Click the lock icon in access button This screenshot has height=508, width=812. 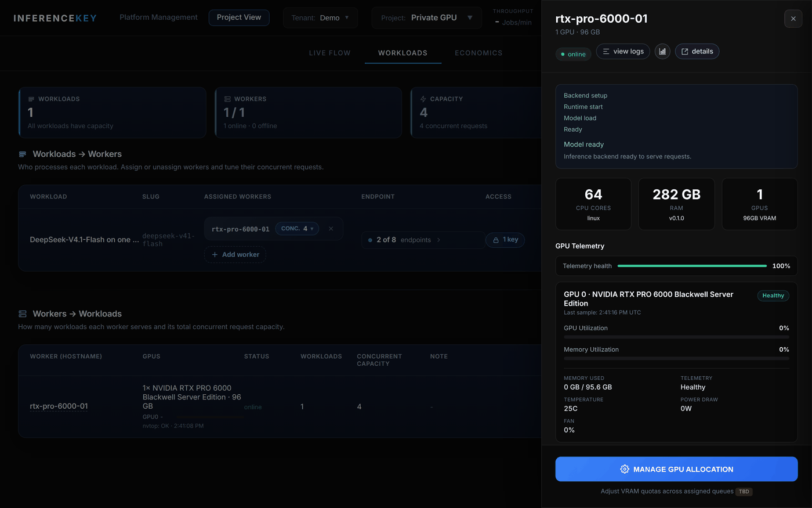point(496,240)
